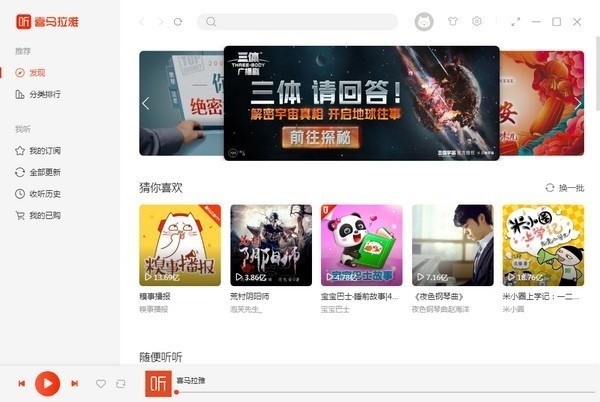Refresh the page with the reload icon
This screenshot has width=600, height=402.
pos(178,22)
